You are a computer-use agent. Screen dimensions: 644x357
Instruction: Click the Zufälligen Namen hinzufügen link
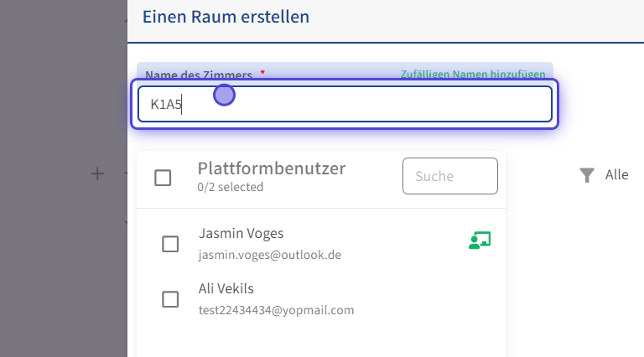tap(473, 75)
